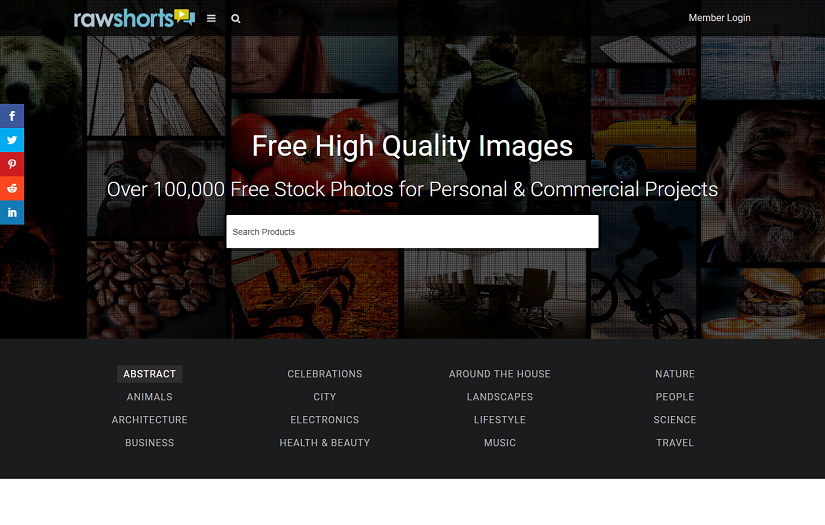Open the Celebrations category
Viewport: 825px width, 525px height.
pyautogui.click(x=325, y=374)
